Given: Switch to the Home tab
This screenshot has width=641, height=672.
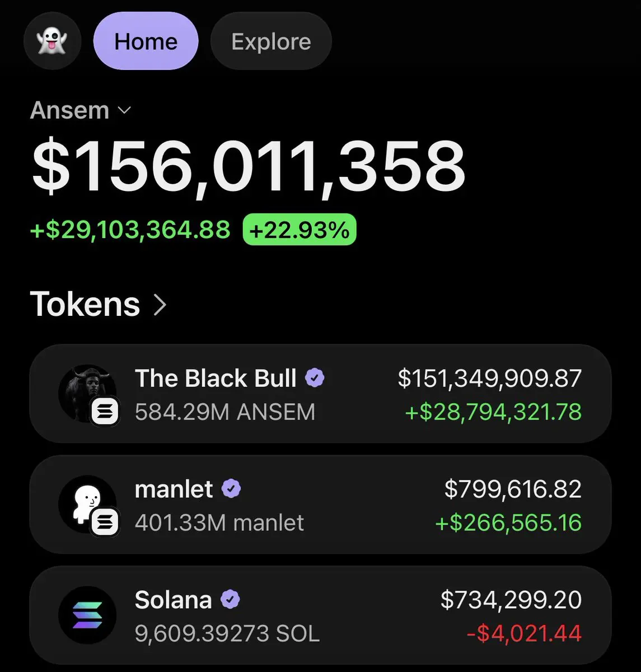Looking at the screenshot, I should pyautogui.click(x=146, y=41).
